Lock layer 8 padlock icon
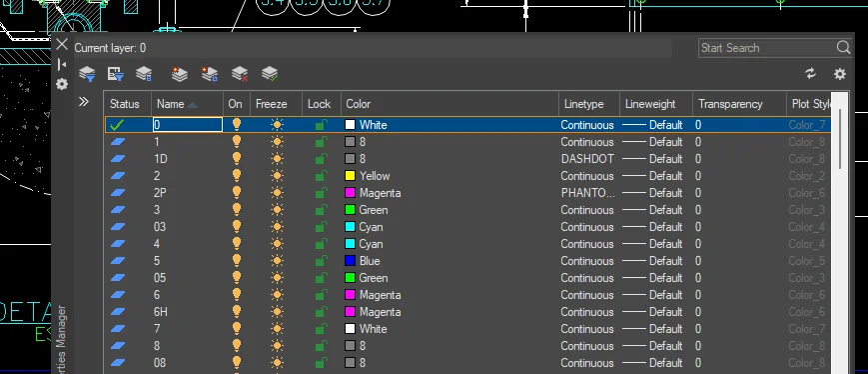 point(321,346)
